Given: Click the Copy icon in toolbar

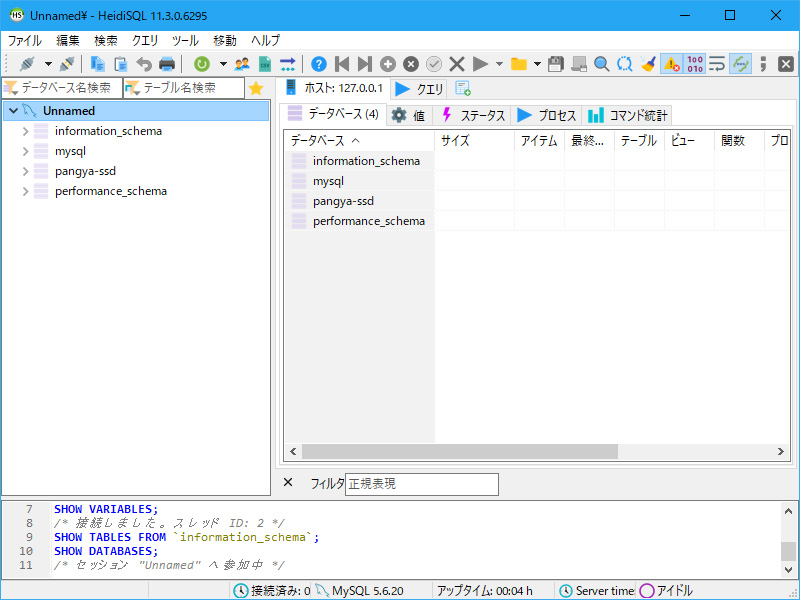Looking at the screenshot, I should pyautogui.click(x=97, y=64).
